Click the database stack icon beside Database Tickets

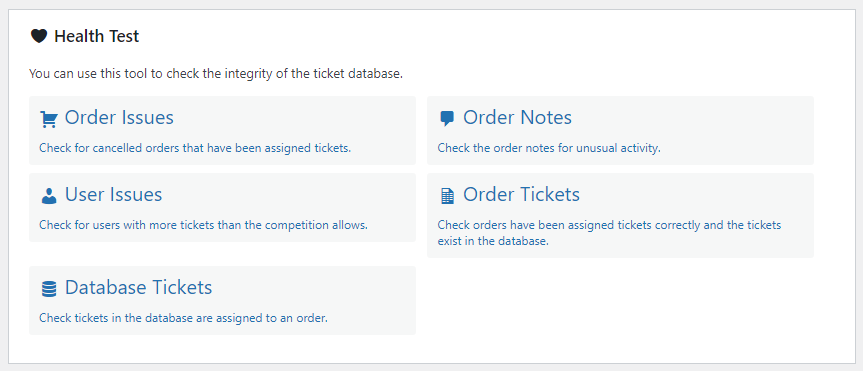pyautogui.click(x=49, y=289)
